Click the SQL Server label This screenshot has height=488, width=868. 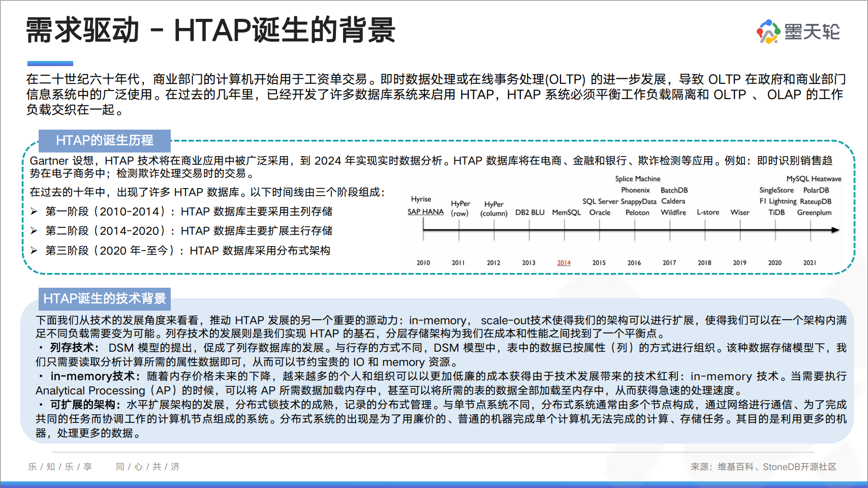pos(600,201)
